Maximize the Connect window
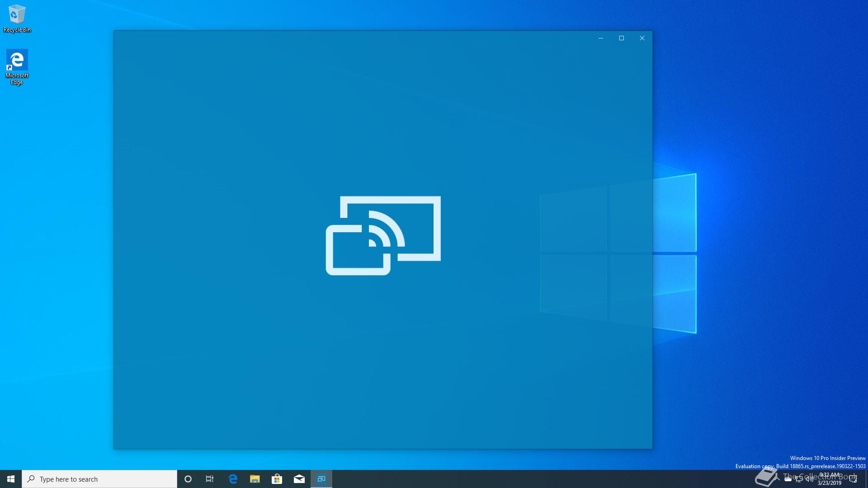The height and width of the screenshot is (488, 868). [x=622, y=38]
